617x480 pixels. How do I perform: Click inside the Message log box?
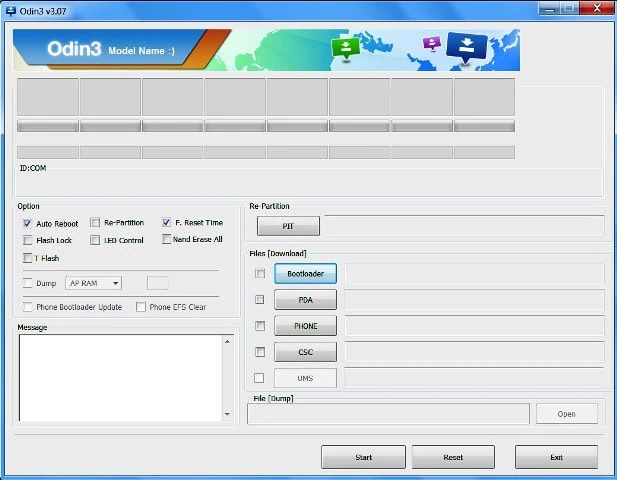coord(120,378)
